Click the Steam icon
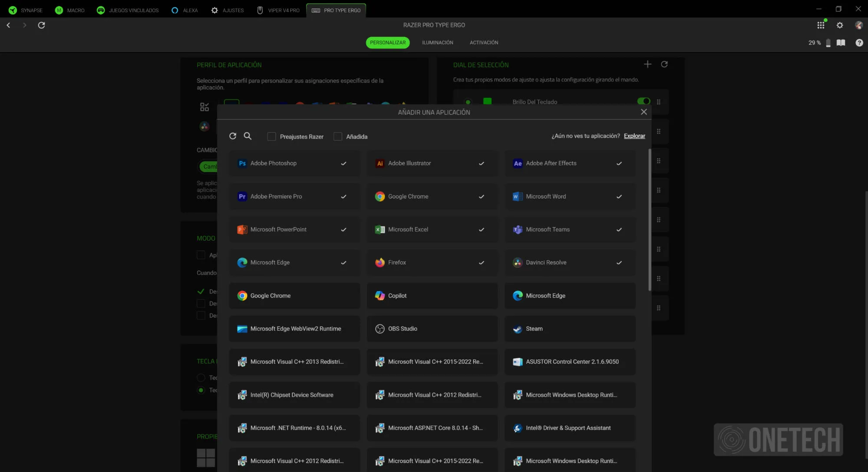 (518, 329)
